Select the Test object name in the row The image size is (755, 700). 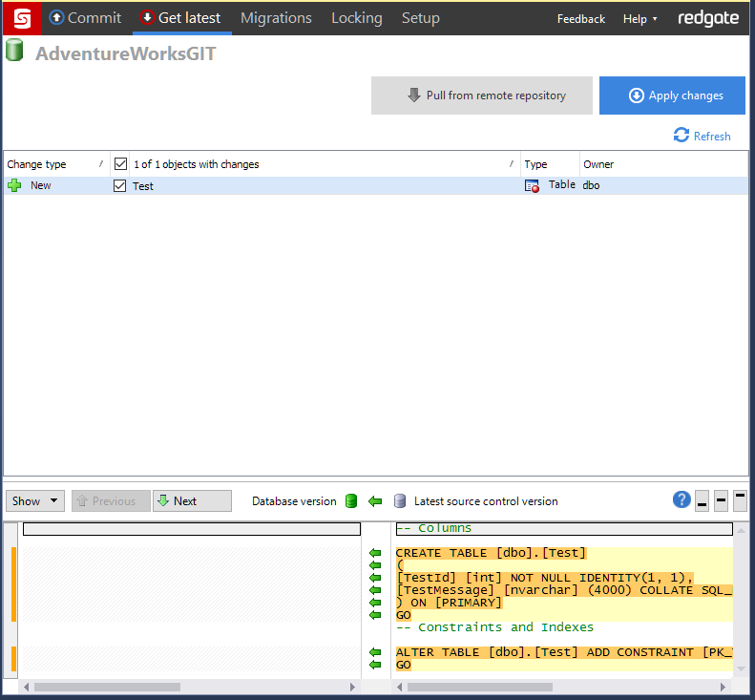tap(143, 186)
